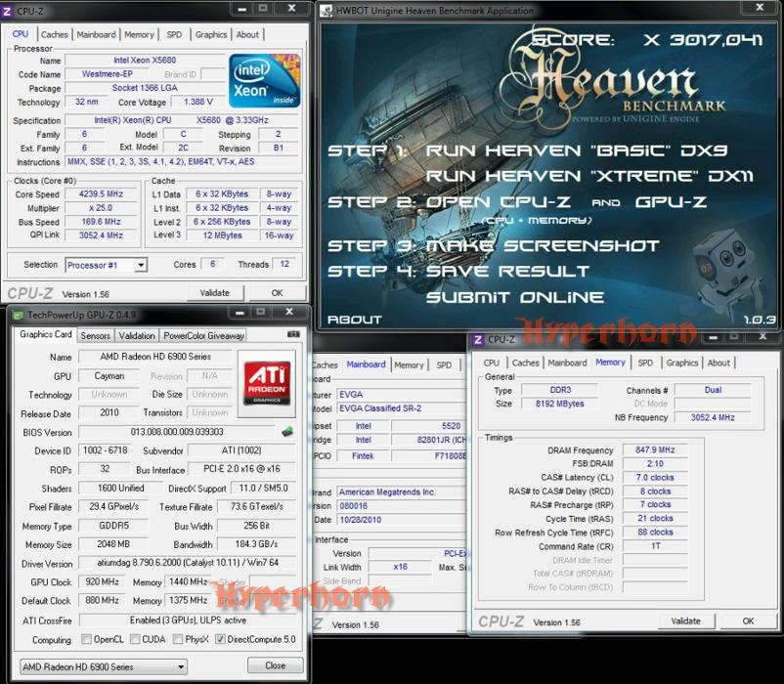The image size is (784, 684).
Task: Click Validate in CPU-Z Memory window
Action: click(685, 621)
